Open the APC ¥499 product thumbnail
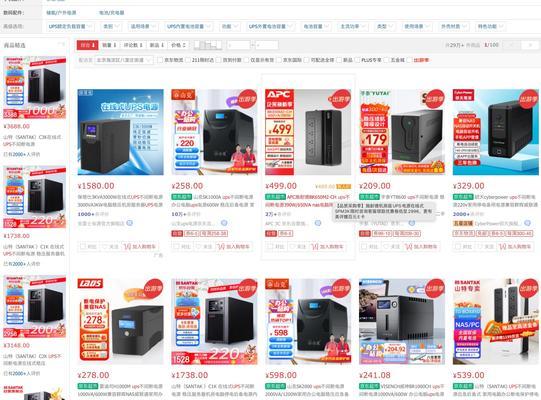 click(308, 132)
